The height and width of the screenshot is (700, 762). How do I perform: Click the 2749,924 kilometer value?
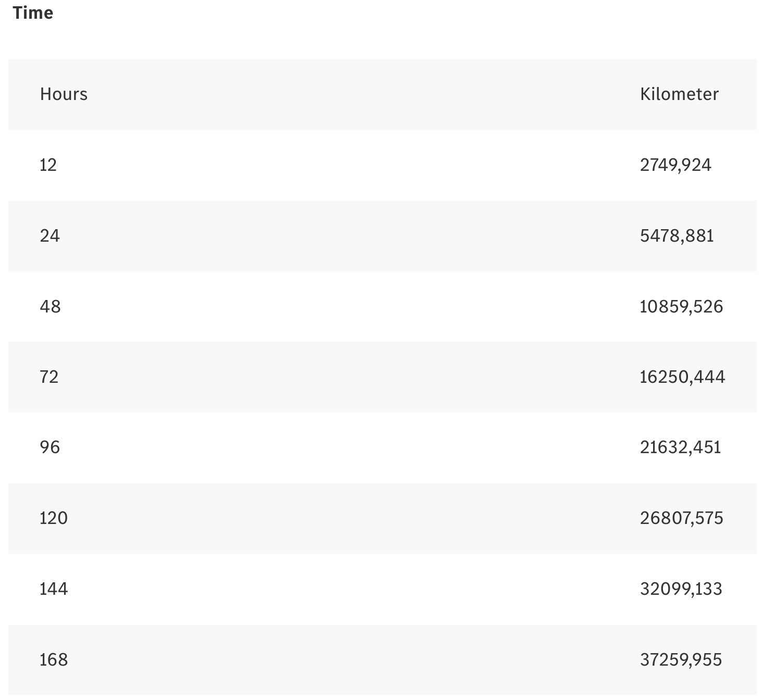tap(675, 165)
